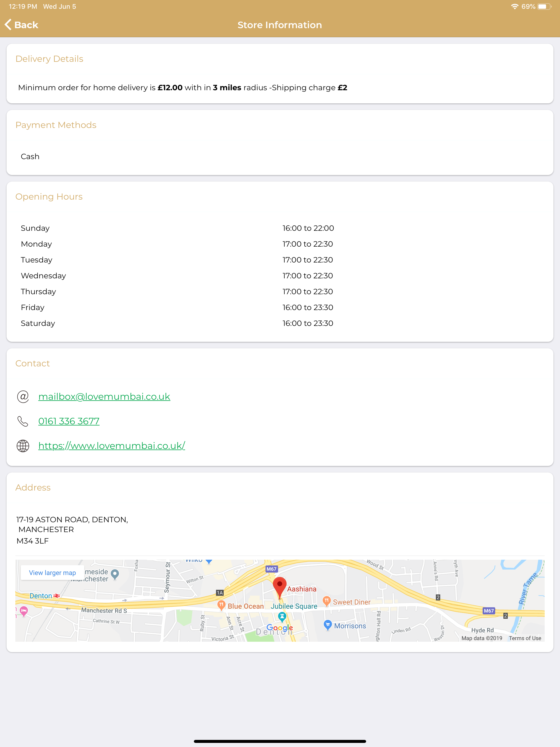
Task: Tap the home indicator bar
Action: (x=280, y=741)
